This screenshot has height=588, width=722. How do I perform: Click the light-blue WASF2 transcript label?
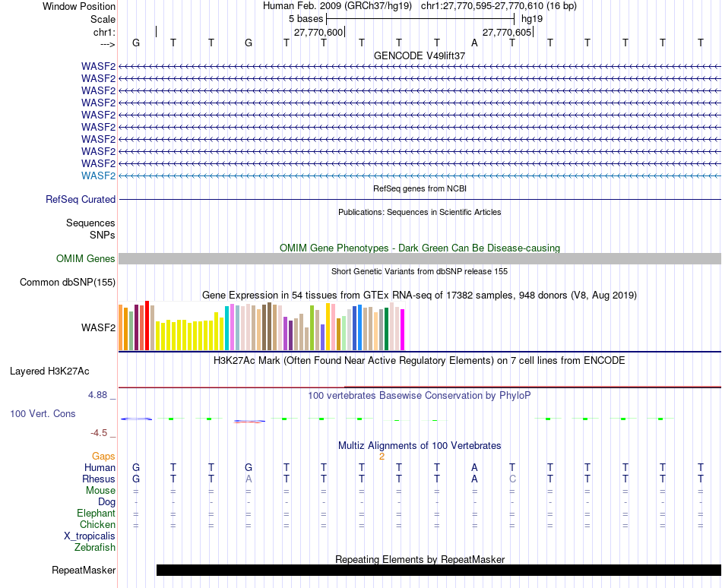99,175
